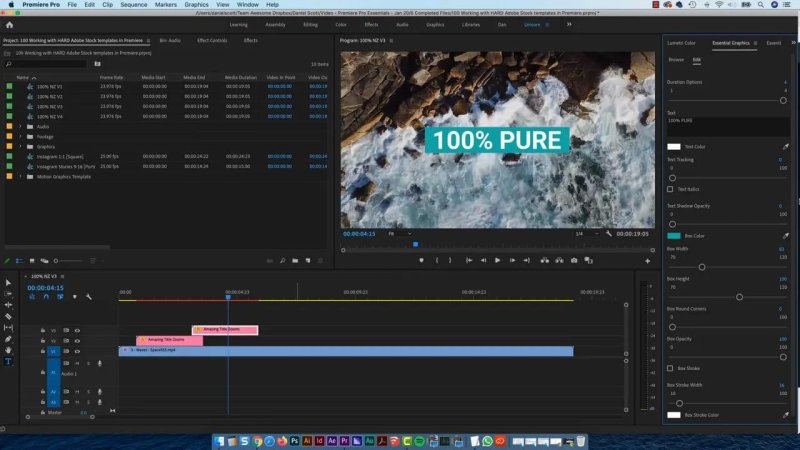
Task: Toggle linked selection in timeline
Action: tap(60, 297)
